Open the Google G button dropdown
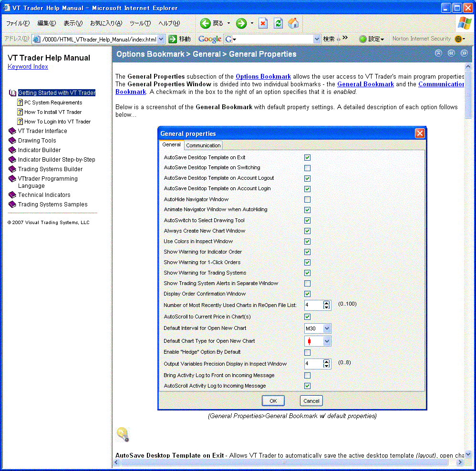 click(234, 39)
